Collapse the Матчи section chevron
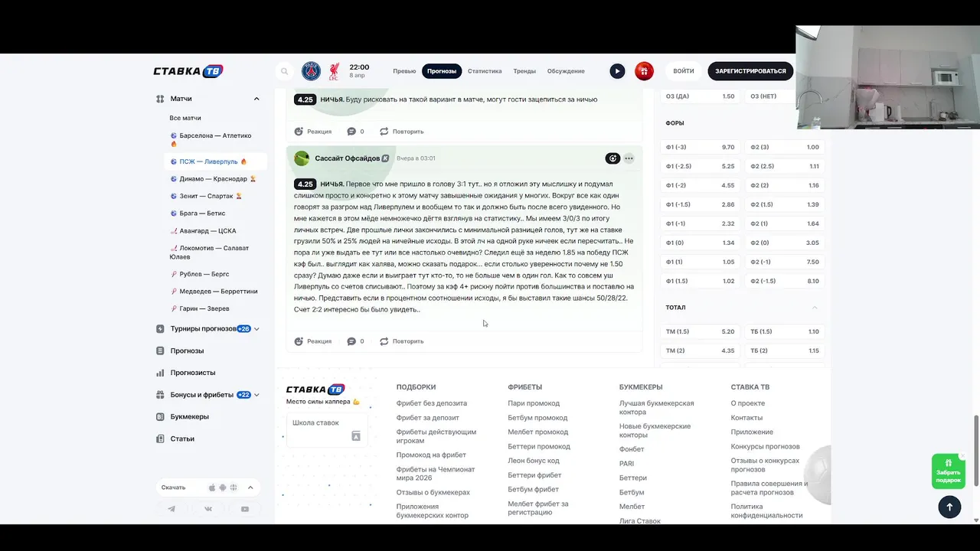 pyautogui.click(x=256, y=99)
